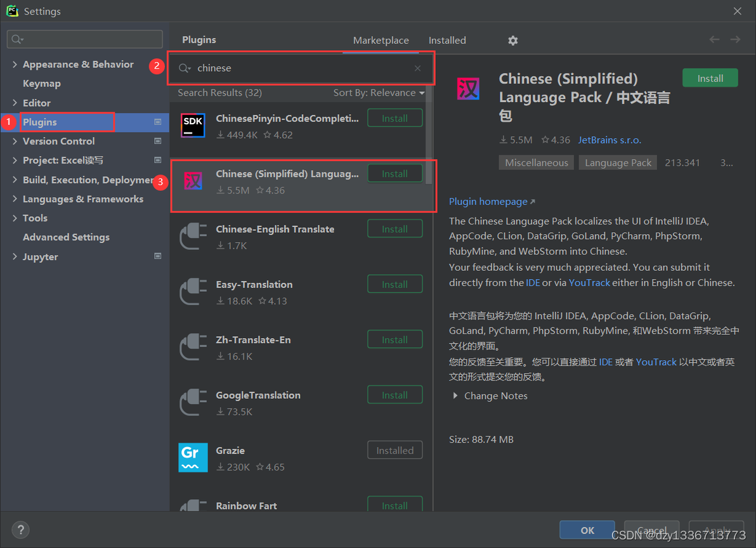Install the Zh-Translate-En plugin
The image size is (756, 548).
[395, 340]
